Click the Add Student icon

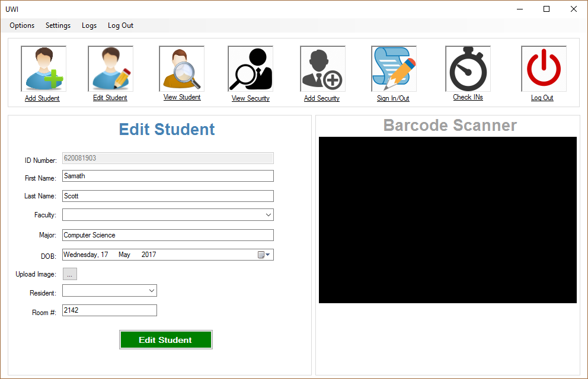[43, 69]
